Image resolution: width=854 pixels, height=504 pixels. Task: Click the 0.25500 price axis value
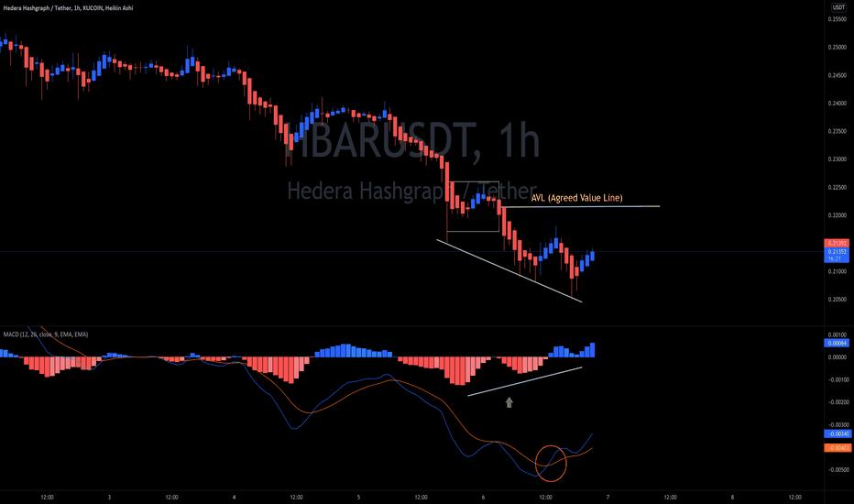click(838, 19)
